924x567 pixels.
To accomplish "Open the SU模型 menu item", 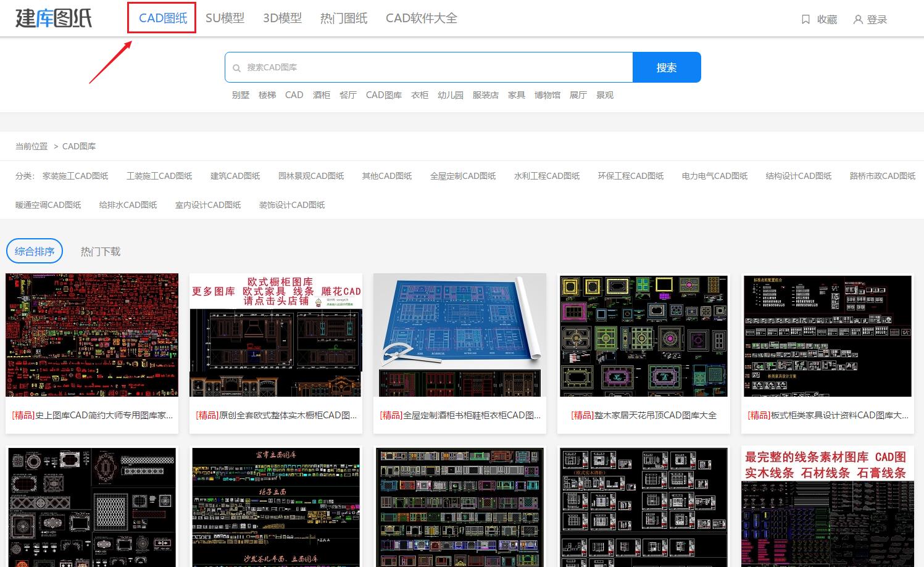I will 225,18.
